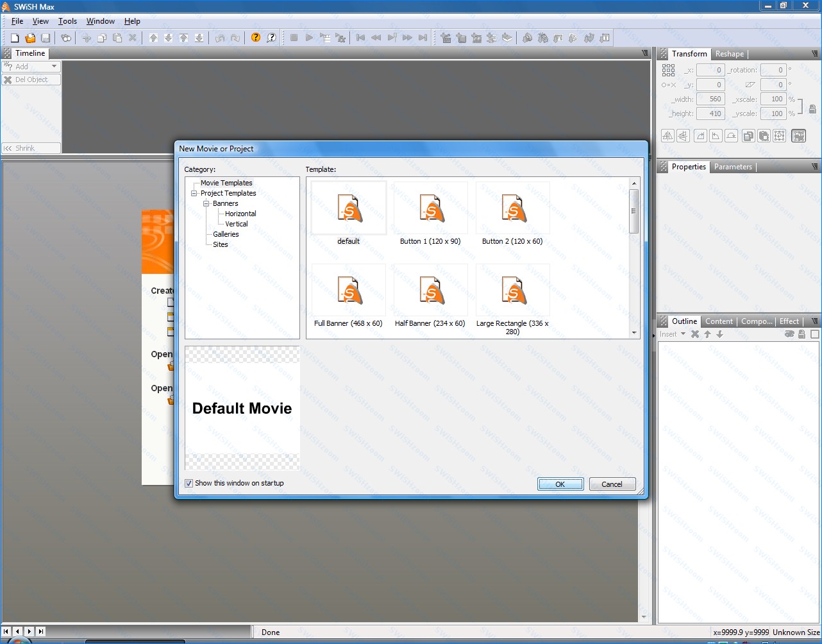Screen dimensions: 822x644
Task: Switch to the Reshape tab
Action: pyautogui.click(x=730, y=54)
